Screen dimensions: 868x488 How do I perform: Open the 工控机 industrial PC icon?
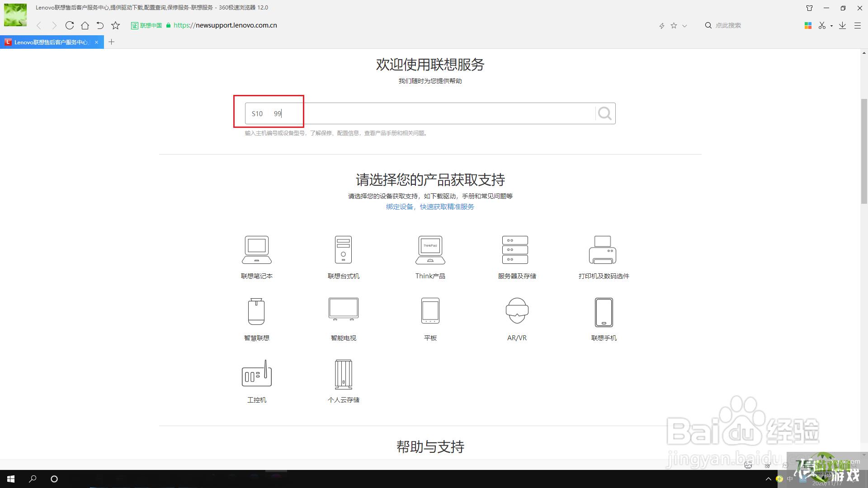click(257, 373)
